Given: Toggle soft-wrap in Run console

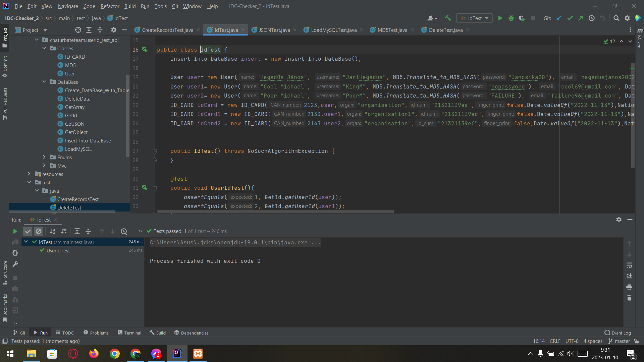Looking at the screenshot, I should (629, 265).
